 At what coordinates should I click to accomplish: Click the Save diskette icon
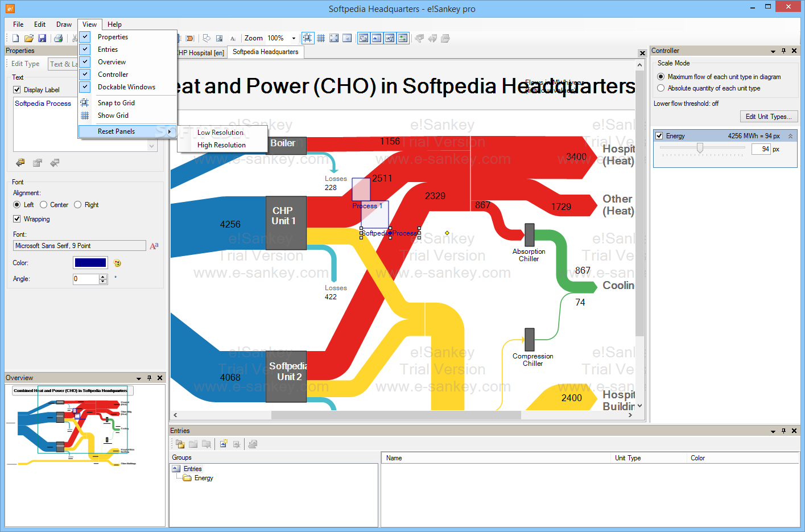pyautogui.click(x=42, y=38)
